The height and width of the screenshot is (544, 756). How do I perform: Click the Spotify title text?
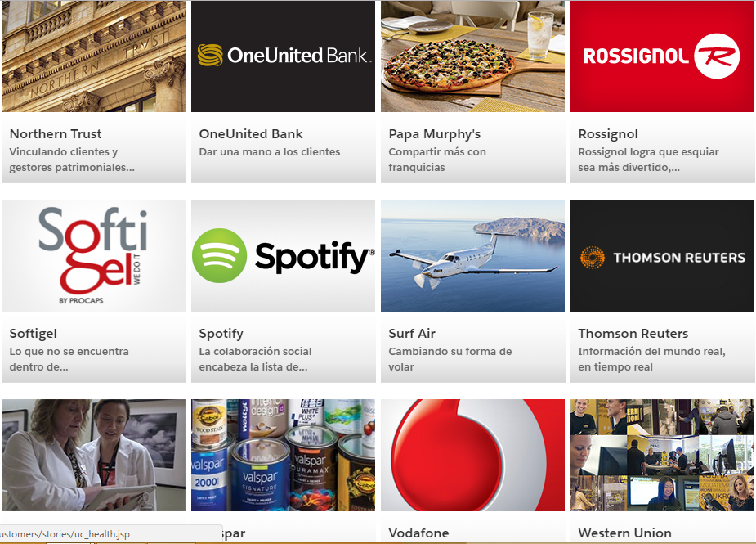click(221, 334)
